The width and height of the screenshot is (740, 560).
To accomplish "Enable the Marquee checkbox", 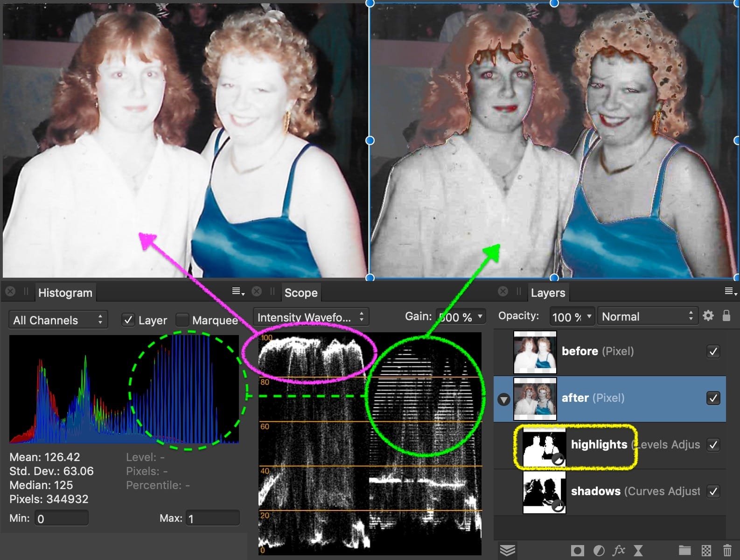I will pyautogui.click(x=182, y=320).
